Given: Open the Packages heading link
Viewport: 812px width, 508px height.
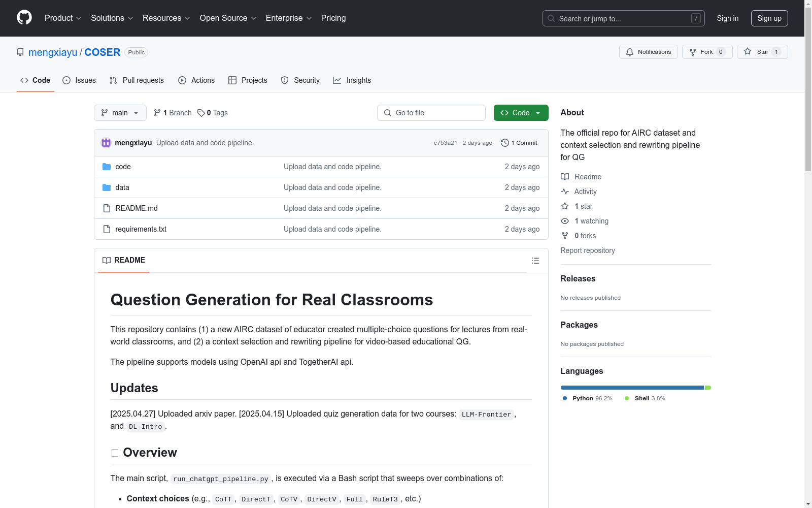Looking at the screenshot, I should (579, 325).
